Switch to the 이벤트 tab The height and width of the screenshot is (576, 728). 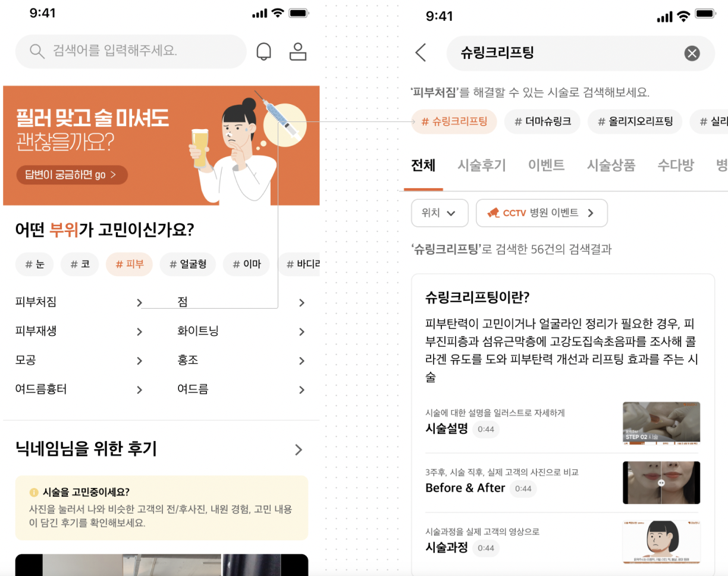pos(545,166)
